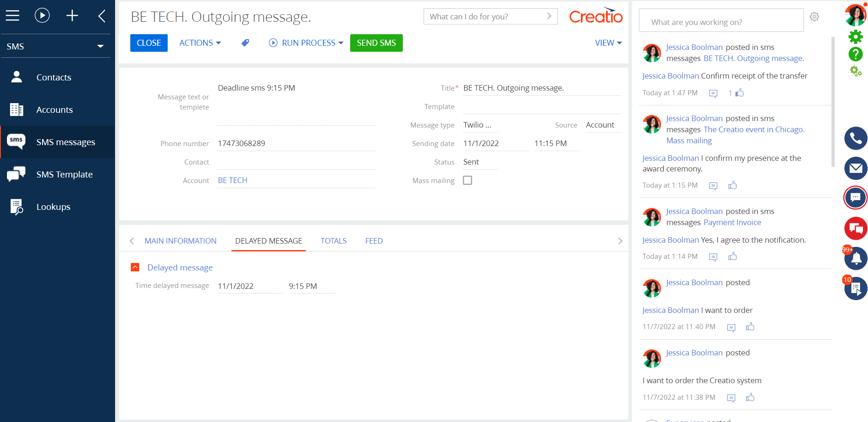Click the SEND SMS button
The width and height of the screenshot is (868, 422).
[x=376, y=43]
